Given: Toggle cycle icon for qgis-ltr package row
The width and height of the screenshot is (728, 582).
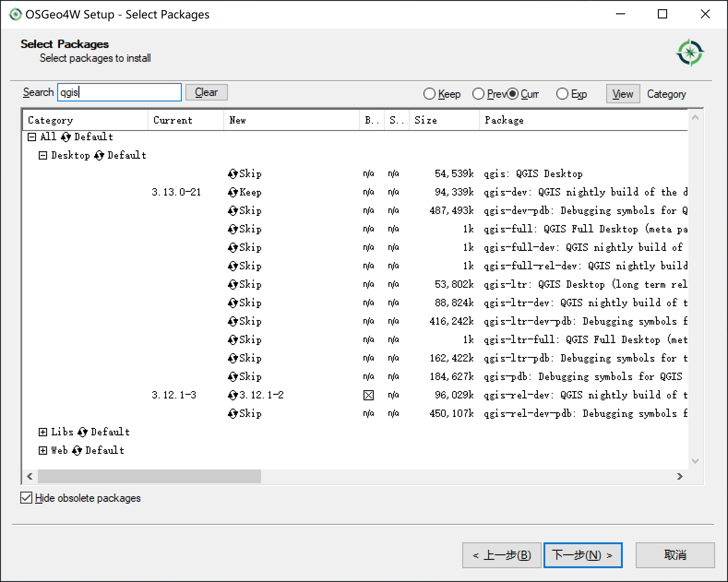Looking at the screenshot, I should [233, 285].
